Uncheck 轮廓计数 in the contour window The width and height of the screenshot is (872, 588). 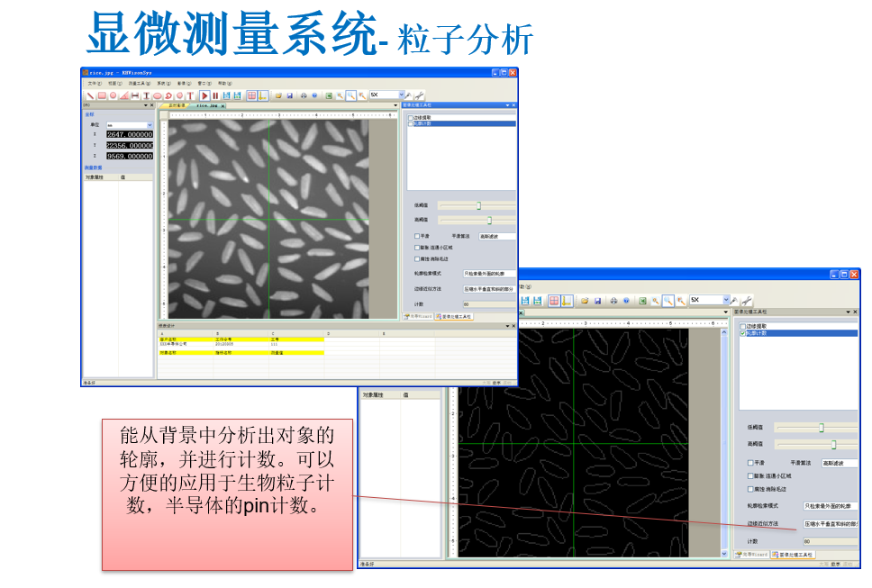tap(743, 333)
